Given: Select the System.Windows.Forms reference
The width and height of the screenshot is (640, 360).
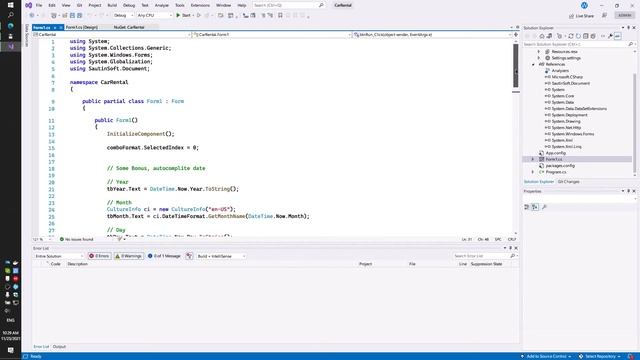Looking at the screenshot, I should [x=573, y=134].
